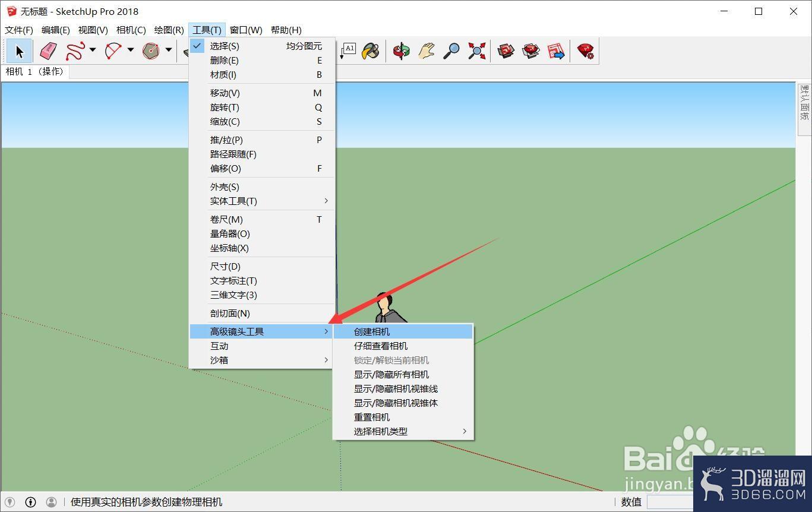
Task: Choose 量角器(O) menu item
Action: 262,233
